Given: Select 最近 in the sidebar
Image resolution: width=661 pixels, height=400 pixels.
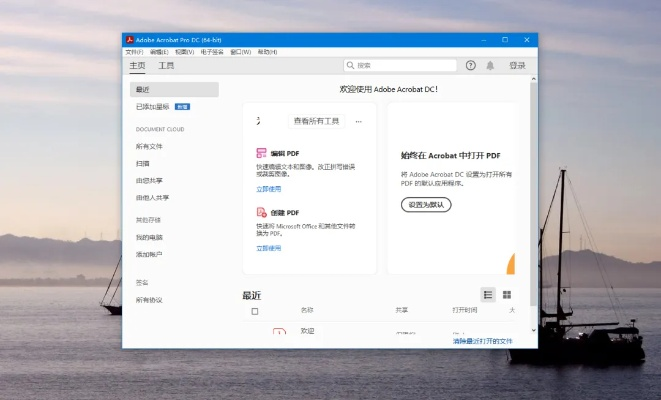Looking at the screenshot, I should (174, 90).
